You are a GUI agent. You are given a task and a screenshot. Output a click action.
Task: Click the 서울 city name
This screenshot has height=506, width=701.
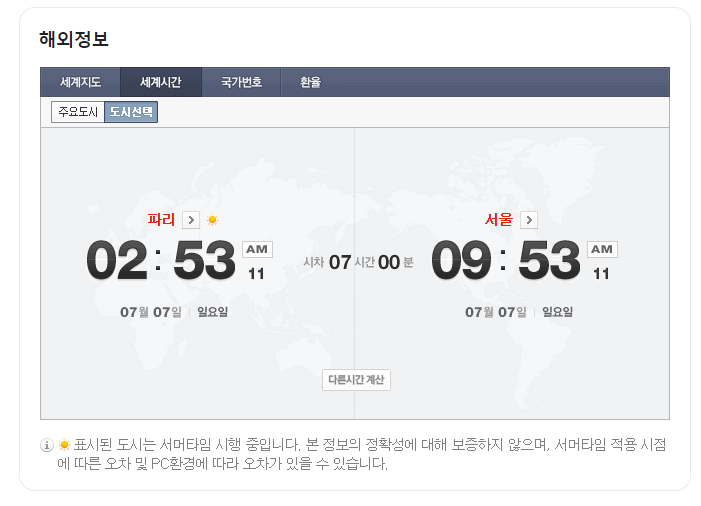(499, 219)
